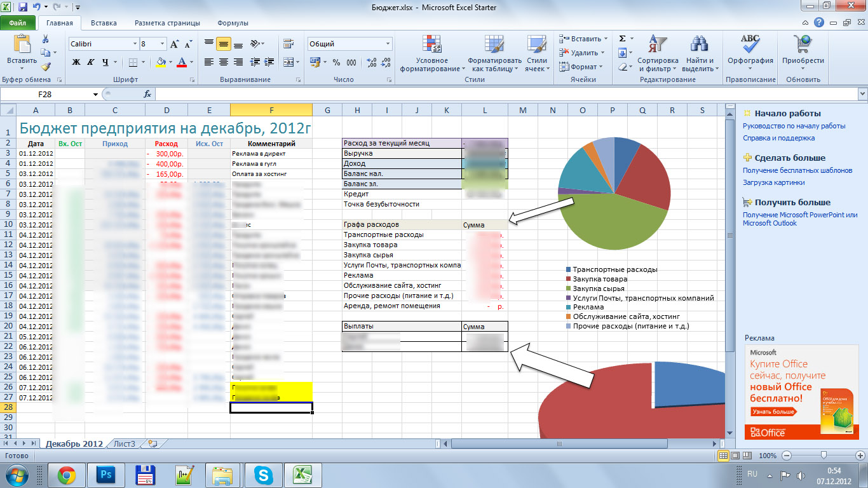The width and height of the screenshot is (868, 488).
Task: Decrease the cell indent
Action: [254, 62]
